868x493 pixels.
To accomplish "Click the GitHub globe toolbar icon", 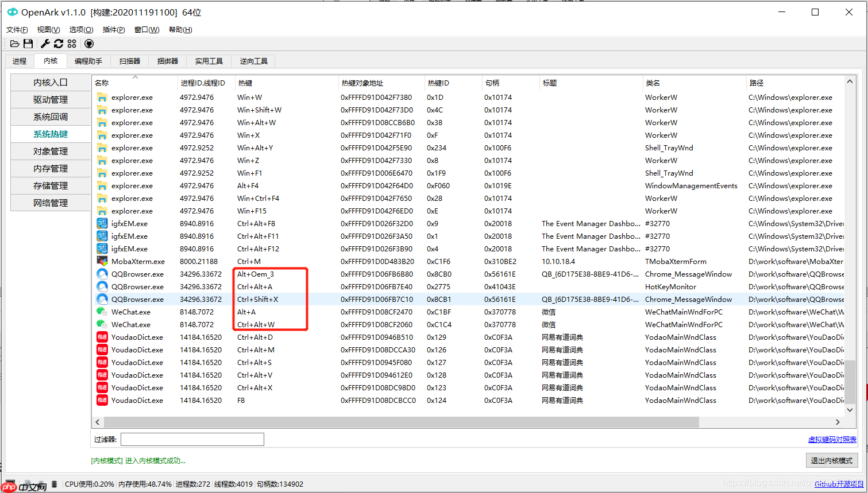I will point(89,43).
